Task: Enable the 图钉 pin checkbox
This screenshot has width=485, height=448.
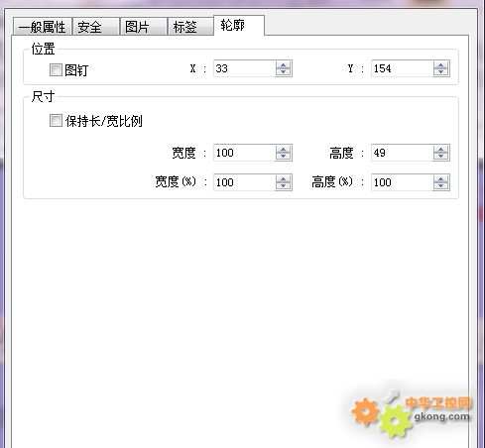Action: tap(56, 69)
